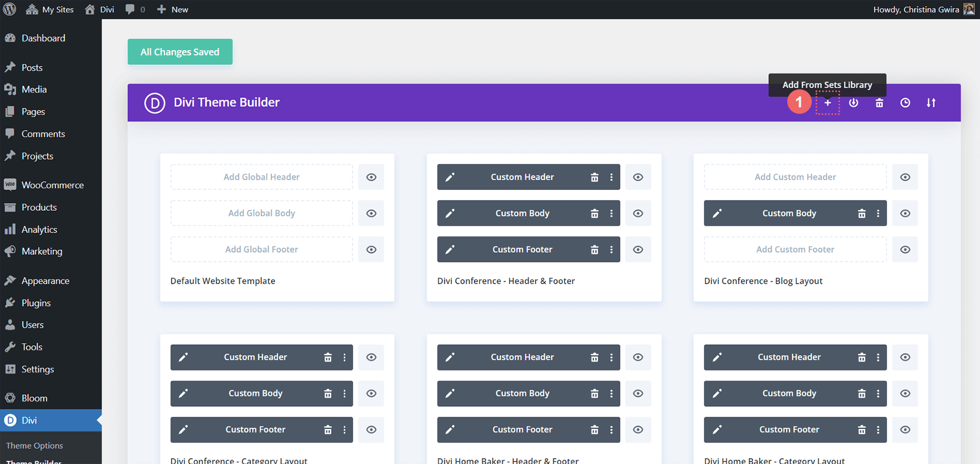Open the portability import/export icon in builder header
Image resolution: width=980 pixels, height=464 pixels.
pos(853,103)
